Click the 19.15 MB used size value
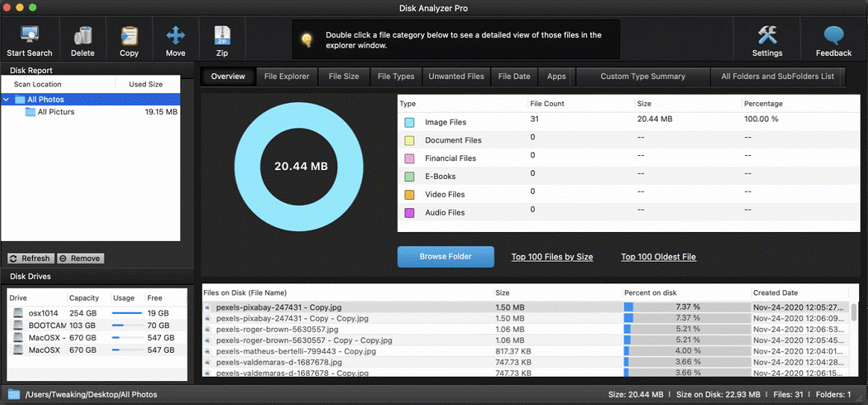Image resolution: width=868 pixels, height=405 pixels. point(161,112)
